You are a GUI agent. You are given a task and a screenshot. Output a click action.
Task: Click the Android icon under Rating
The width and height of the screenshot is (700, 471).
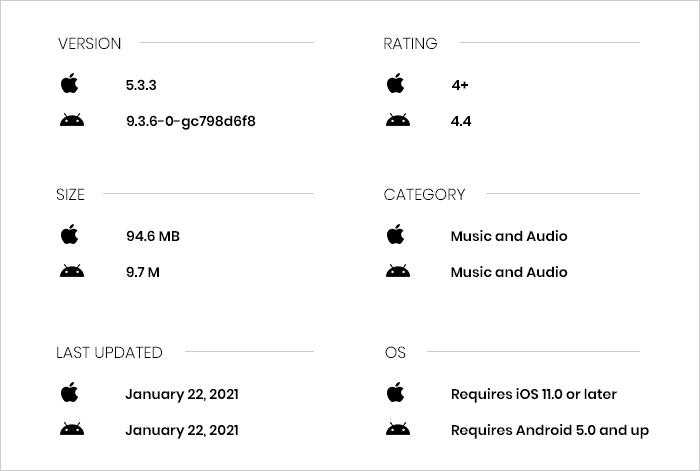click(398, 121)
